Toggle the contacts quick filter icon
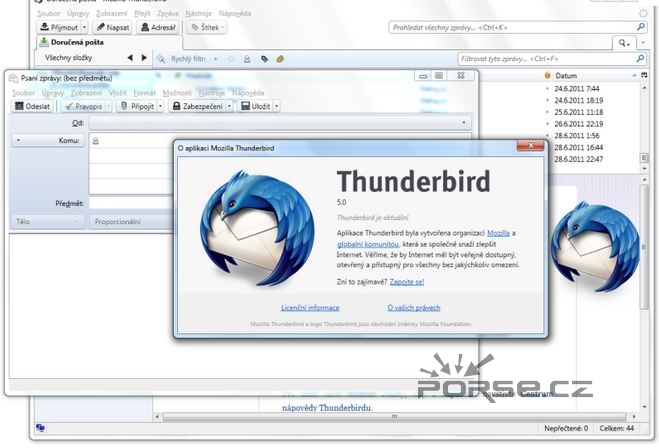 [247, 59]
